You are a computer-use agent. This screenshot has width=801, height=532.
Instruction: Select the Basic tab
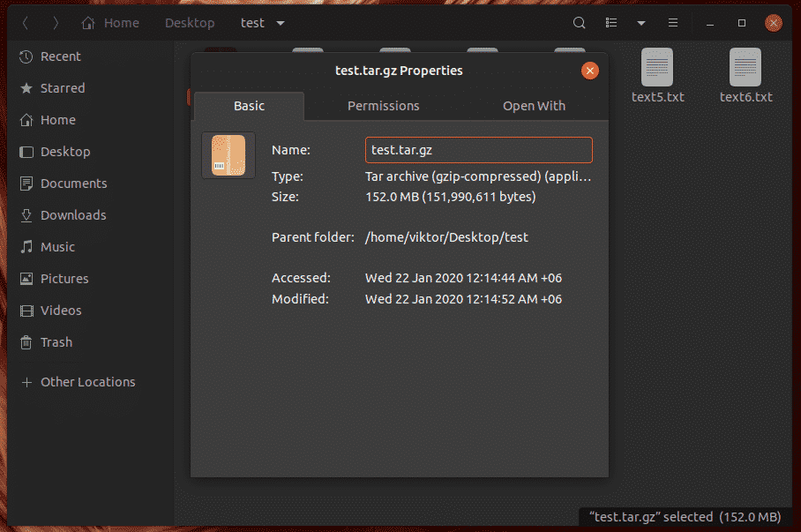tap(250, 106)
